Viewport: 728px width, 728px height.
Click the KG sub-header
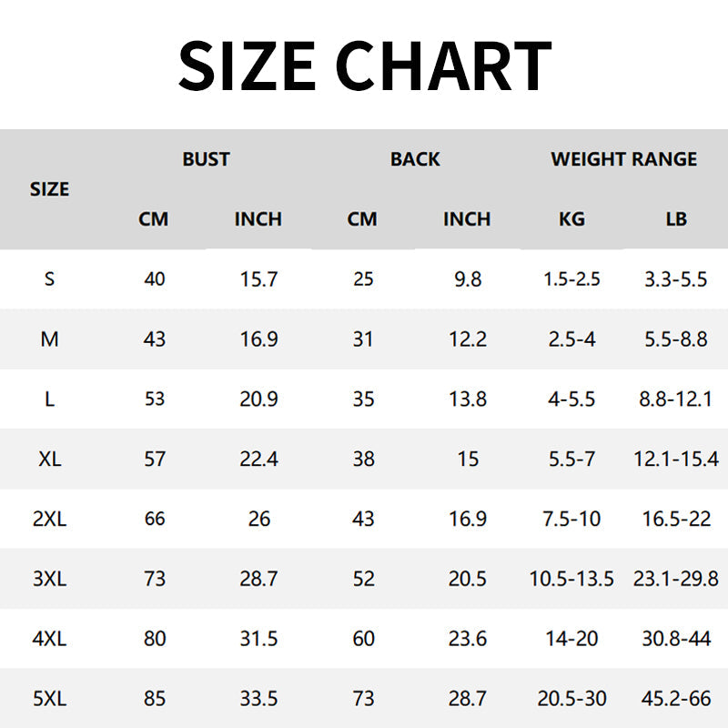click(x=571, y=219)
